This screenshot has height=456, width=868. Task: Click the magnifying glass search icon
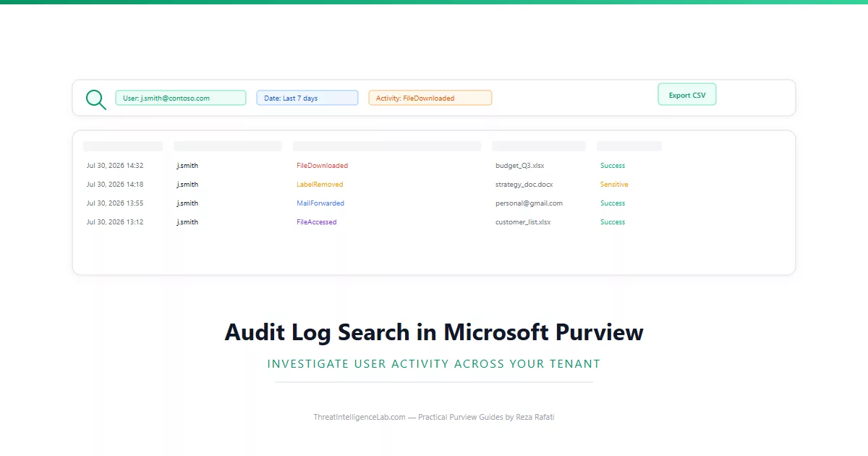[x=96, y=99]
